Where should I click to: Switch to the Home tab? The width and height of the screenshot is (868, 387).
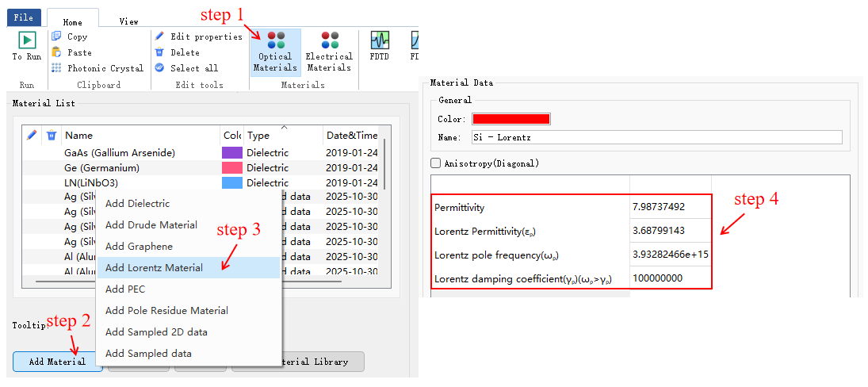click(x=72, y=21)
